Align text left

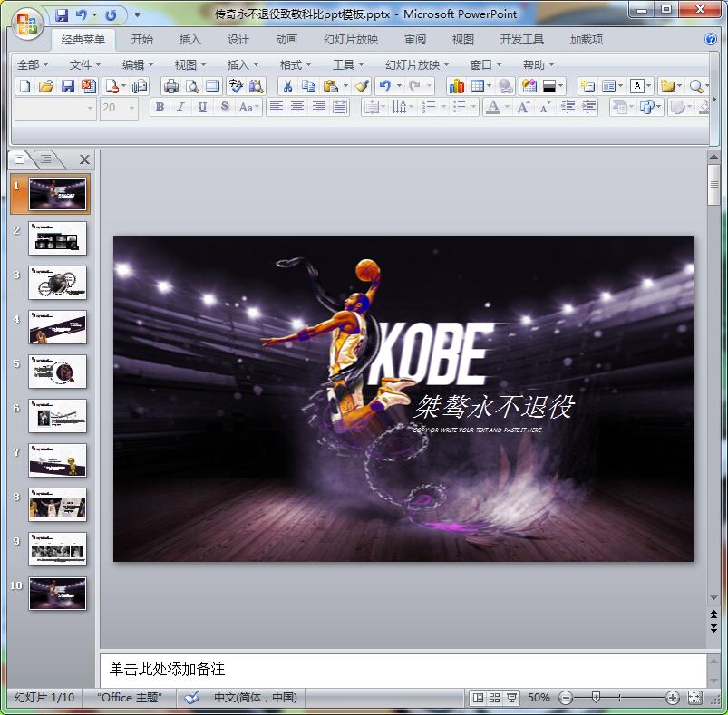(277, 108)
